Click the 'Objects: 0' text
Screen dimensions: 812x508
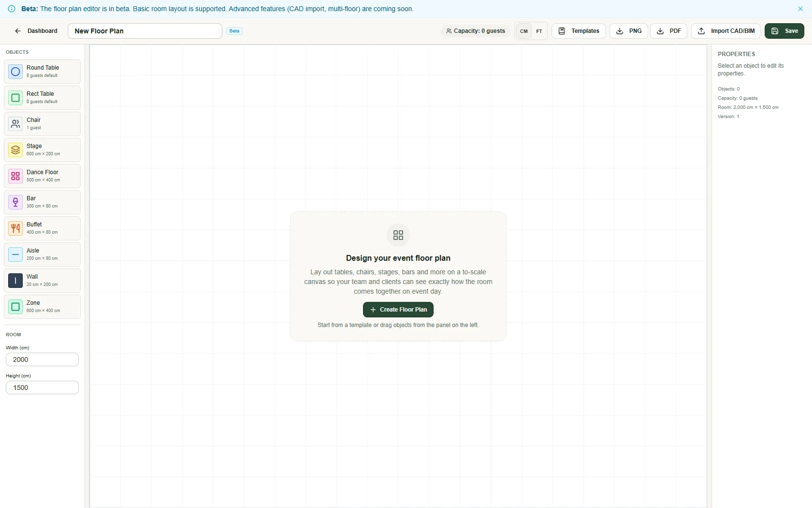point(728,89)
